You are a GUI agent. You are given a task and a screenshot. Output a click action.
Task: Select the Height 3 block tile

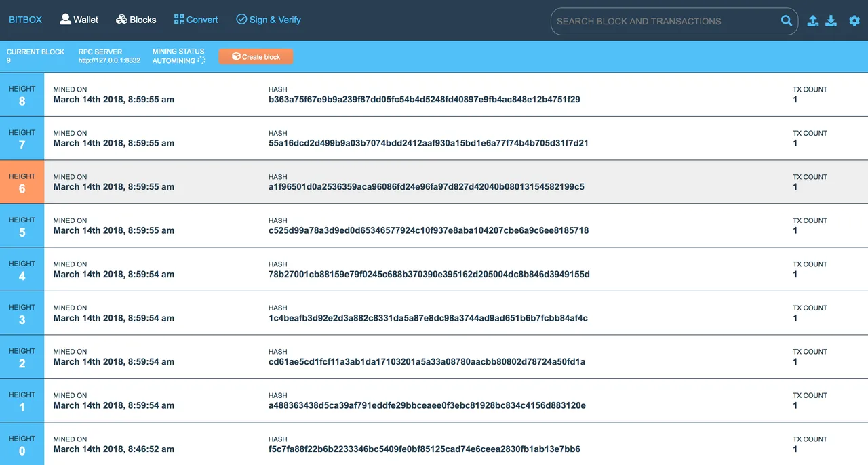click(22, 313)
